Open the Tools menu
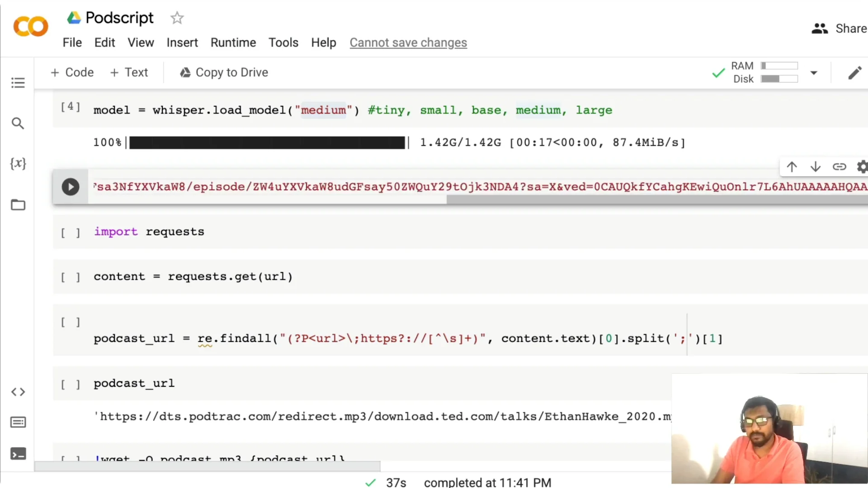The height and width of the screenshot is (488, 868). (283, 42)
